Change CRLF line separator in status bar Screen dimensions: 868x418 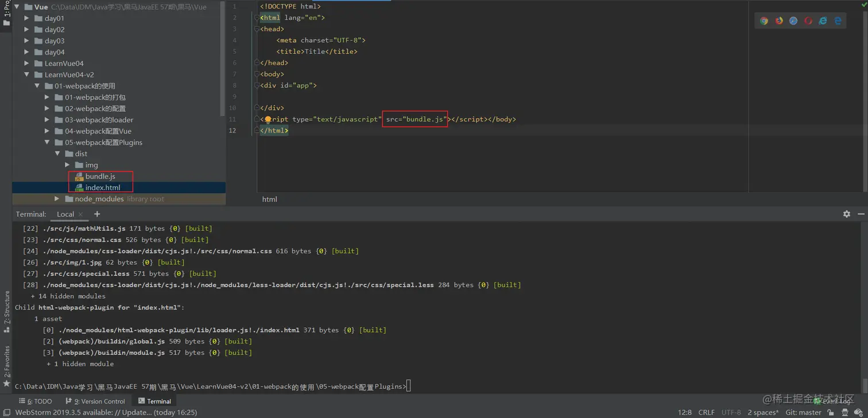706,412
